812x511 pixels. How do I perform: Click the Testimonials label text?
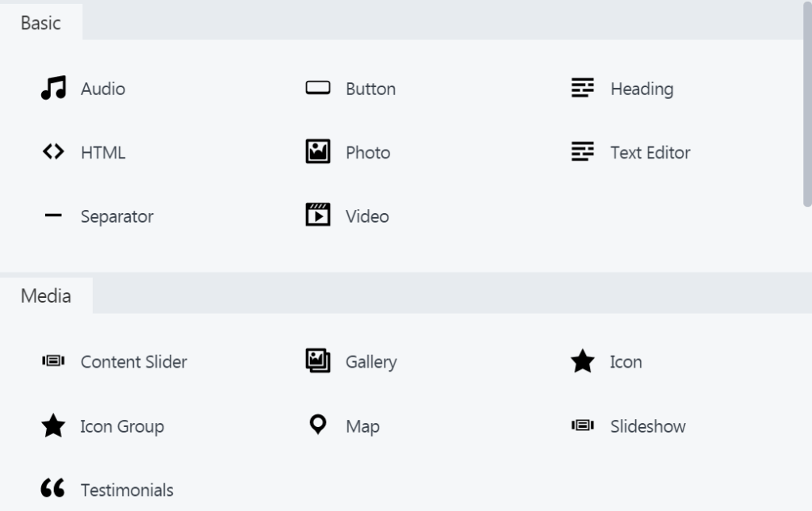coord(126,490)
